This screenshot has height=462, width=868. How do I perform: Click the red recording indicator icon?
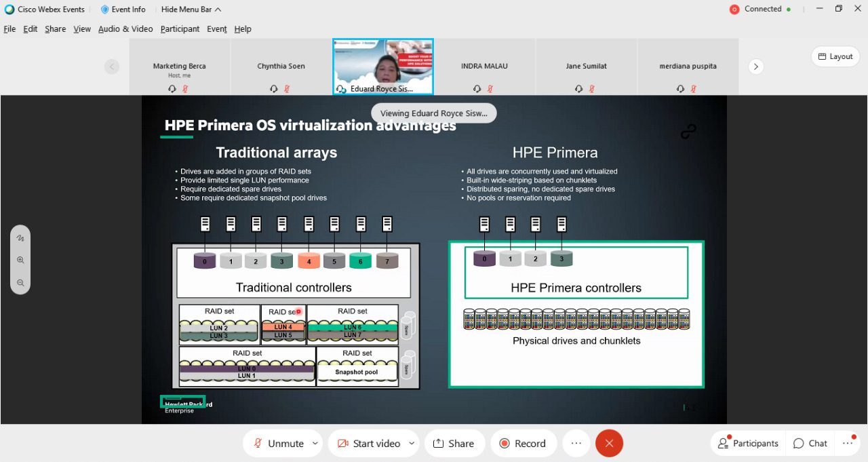pyautogui.click(x=734, y=9)
